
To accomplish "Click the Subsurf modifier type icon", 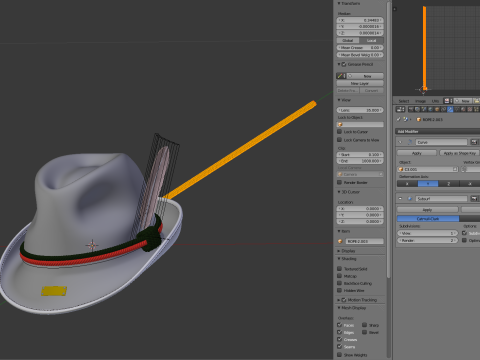I will click(410, 199).
